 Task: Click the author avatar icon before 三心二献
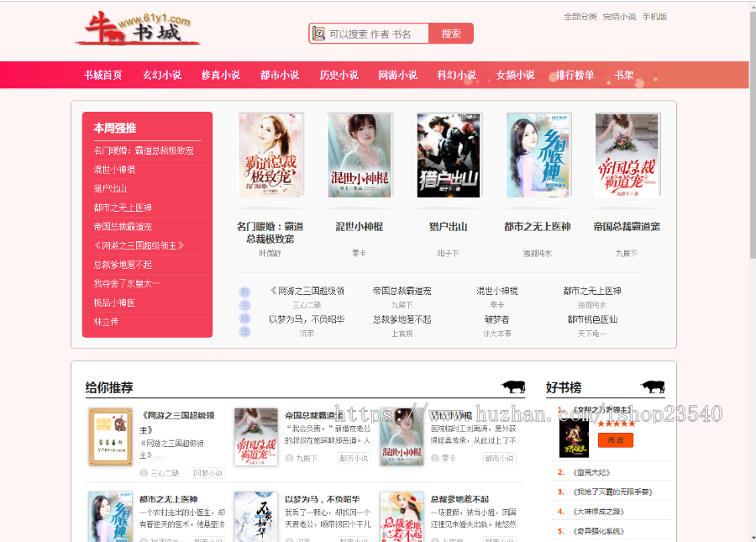pyautogui.click(x=144, y=473)
